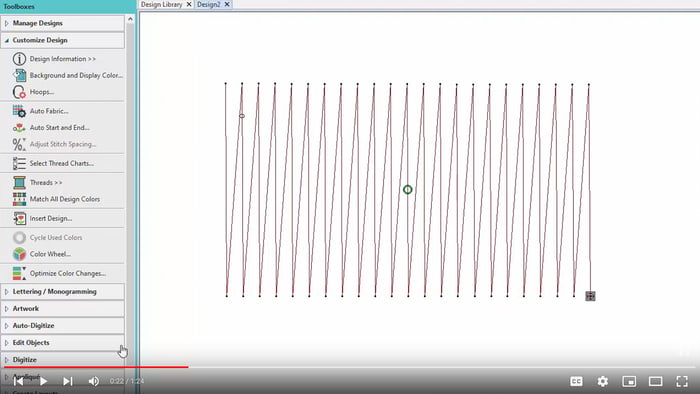Open the Hoops icon

tap(19, 92)
